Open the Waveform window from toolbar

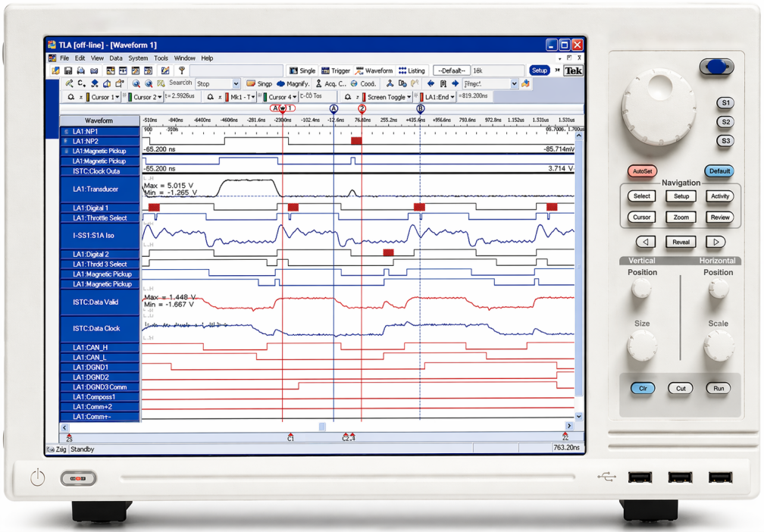click(374, 70)
